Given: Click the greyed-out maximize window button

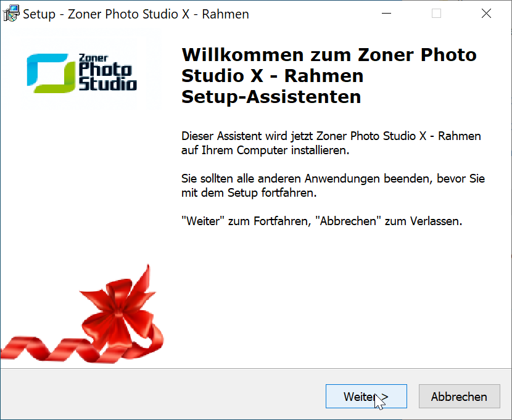Looking at the screenshot, I should 436,14.
